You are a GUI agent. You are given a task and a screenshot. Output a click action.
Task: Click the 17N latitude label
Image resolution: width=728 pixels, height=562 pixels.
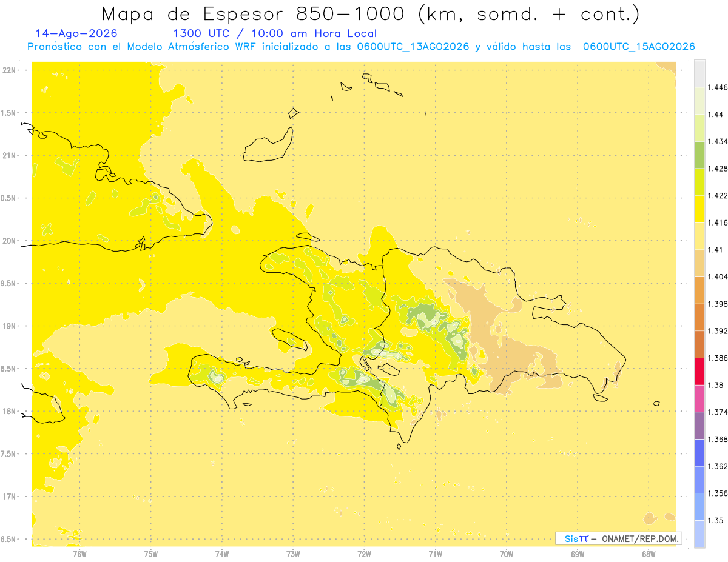pyautogui.click(x=9, y=497)
